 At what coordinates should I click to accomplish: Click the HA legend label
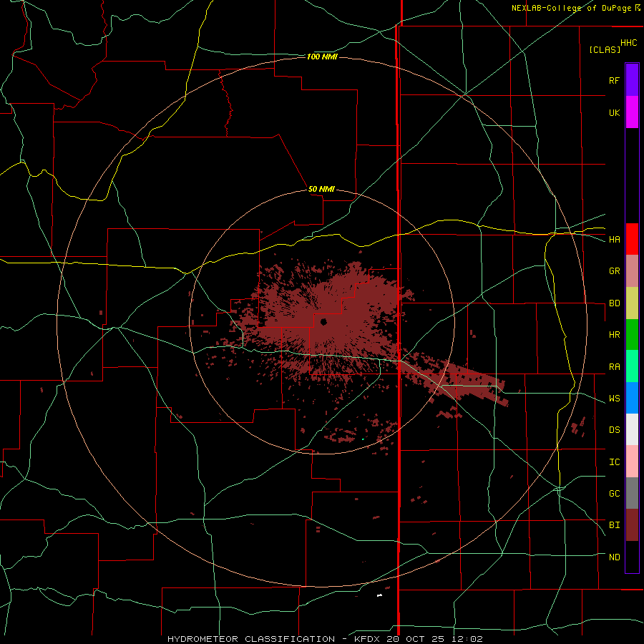pos(614,240)
